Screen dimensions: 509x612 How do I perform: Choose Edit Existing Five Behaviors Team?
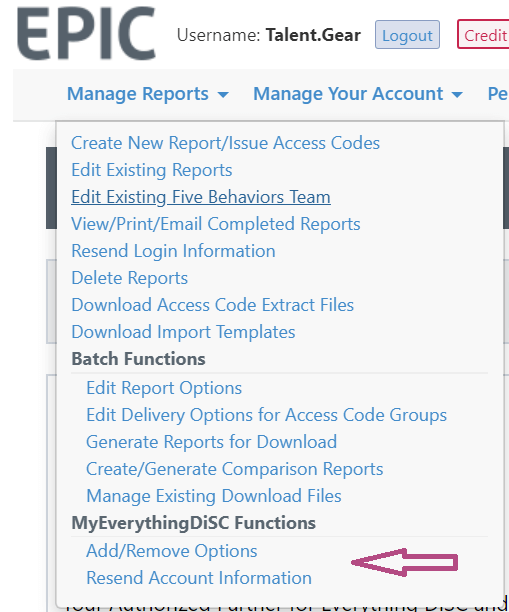(201, 197)
